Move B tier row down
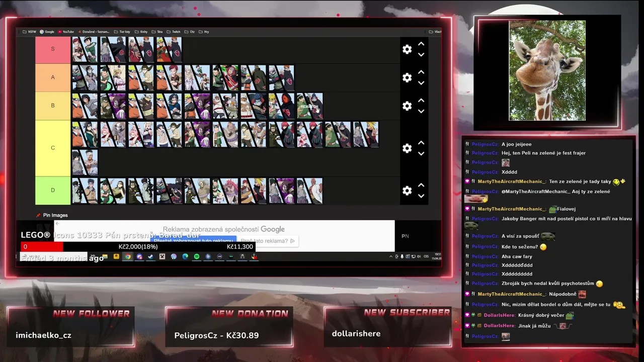Image resolution: width=644 pixels, height=362 pixels. point(421,111)
